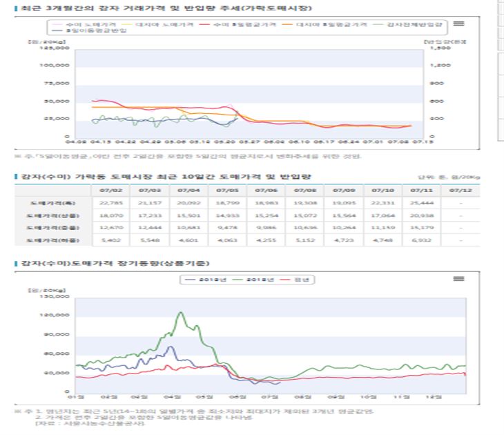The height and width of the screenshot is (435, 504).
Task: Click the 17,233 price cell
Action: tap(150, 215)
